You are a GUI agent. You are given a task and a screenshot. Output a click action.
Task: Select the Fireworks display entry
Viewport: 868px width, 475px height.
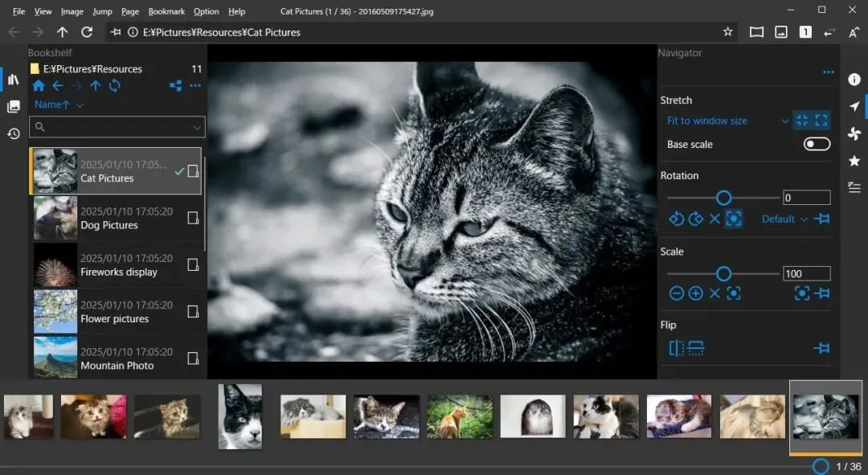(116, 264)
